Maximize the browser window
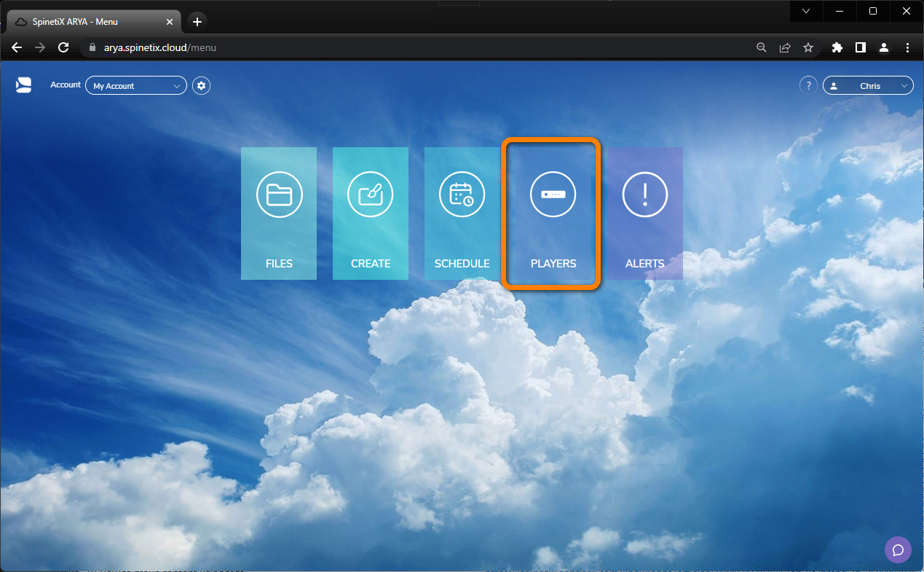This screenshot has height=572, width=924. click(873, 11)
